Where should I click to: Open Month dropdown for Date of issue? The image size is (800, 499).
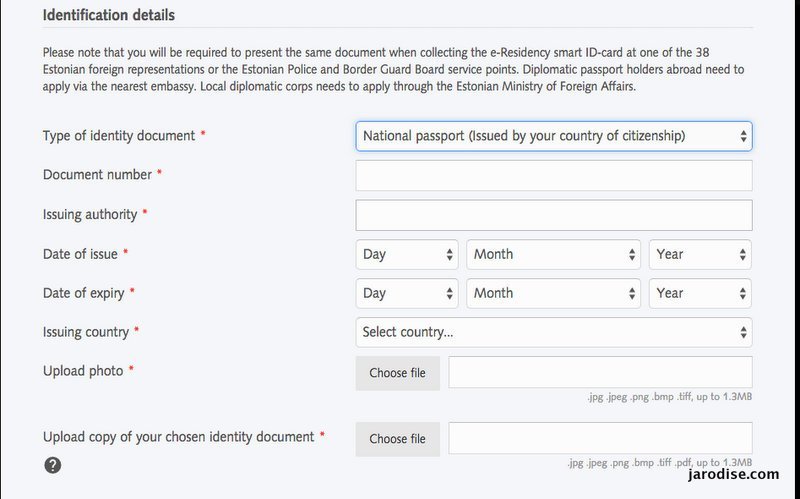[553, 254]
